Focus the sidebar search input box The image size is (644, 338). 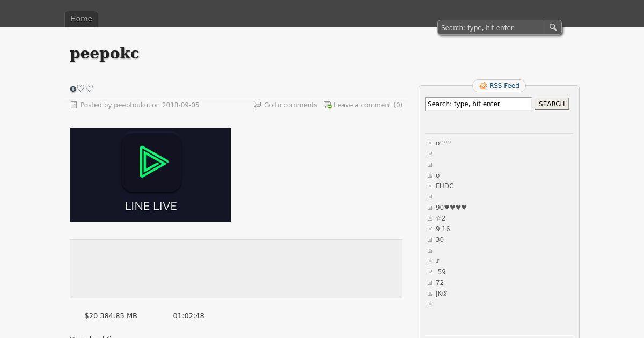(478, 104)
